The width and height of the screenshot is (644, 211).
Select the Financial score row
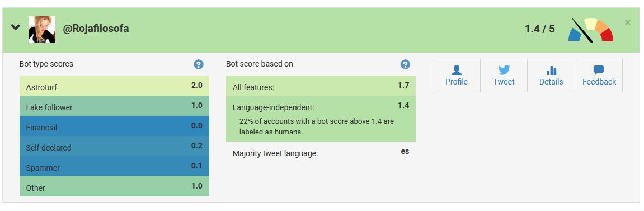(x=114, y=126)
